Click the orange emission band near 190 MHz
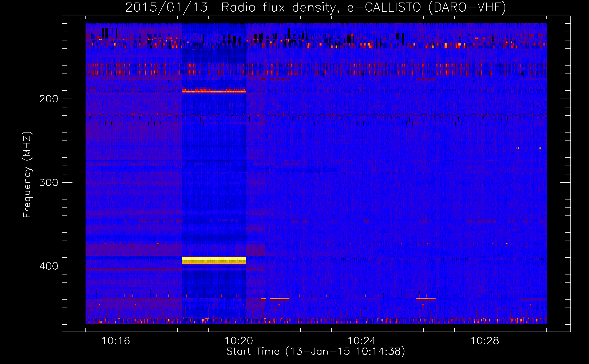 pyautogui.click(x=214, y=91)
